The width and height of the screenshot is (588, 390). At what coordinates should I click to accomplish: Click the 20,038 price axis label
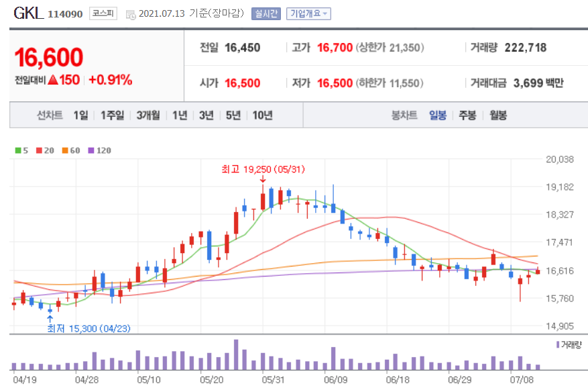click(559, 160)
